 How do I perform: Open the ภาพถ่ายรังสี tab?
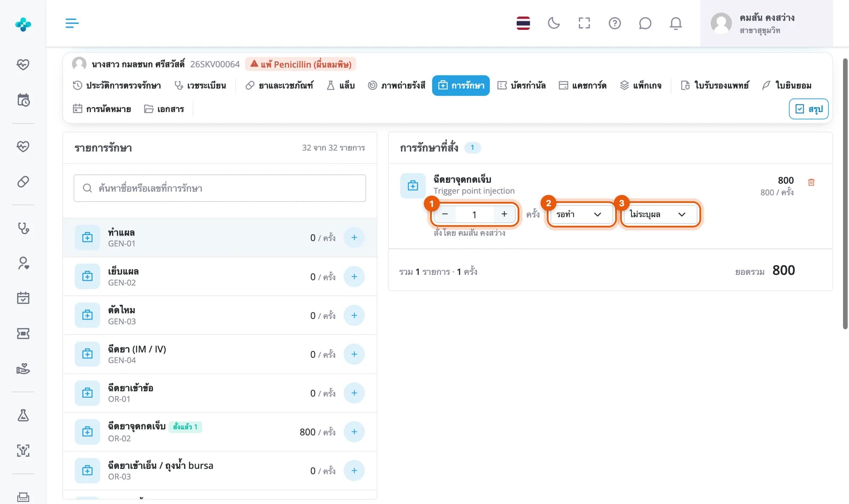396,85
